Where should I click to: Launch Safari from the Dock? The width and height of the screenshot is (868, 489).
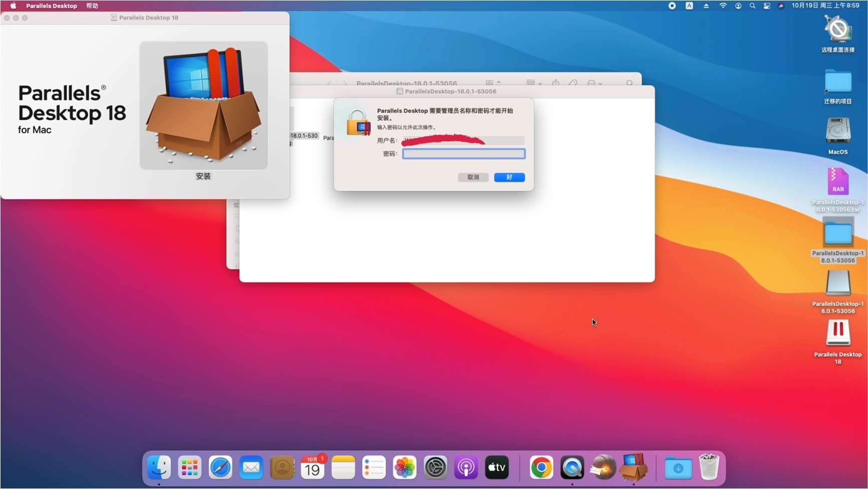[221, 468]
